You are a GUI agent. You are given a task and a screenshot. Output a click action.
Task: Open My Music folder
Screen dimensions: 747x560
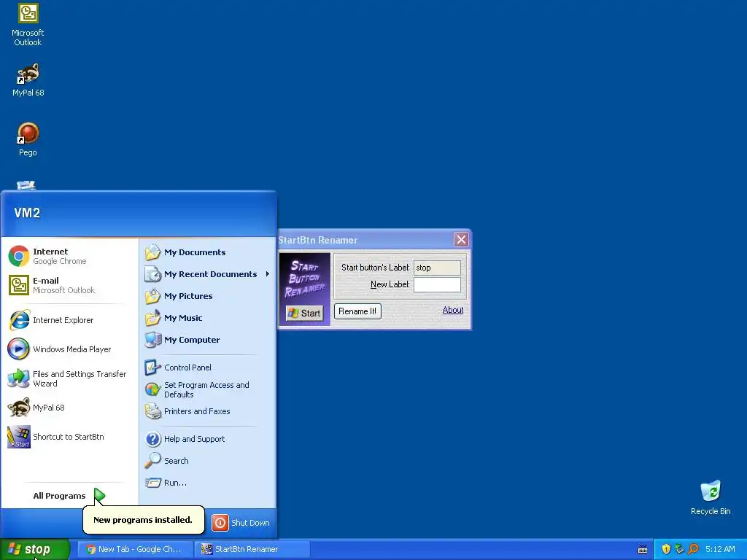tap(207, 318)
